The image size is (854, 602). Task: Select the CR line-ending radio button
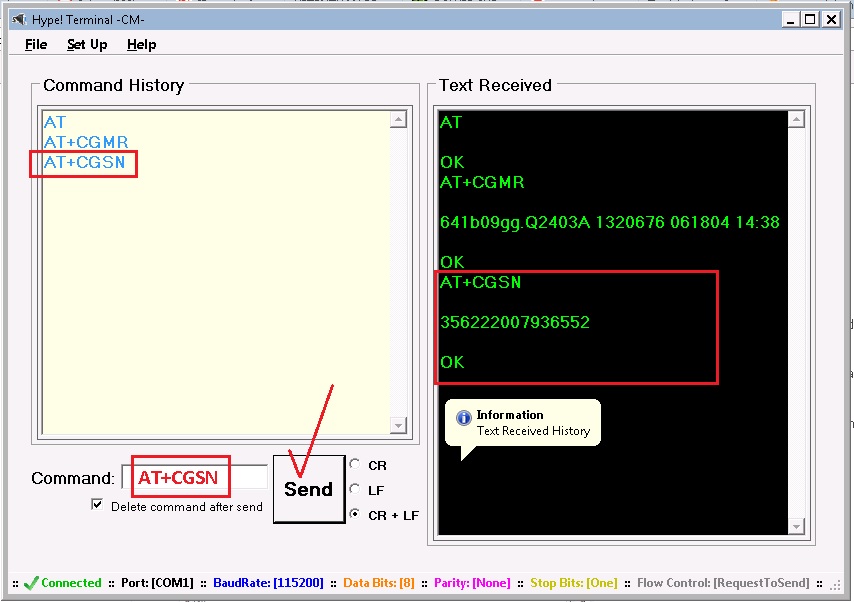[355, 465]
